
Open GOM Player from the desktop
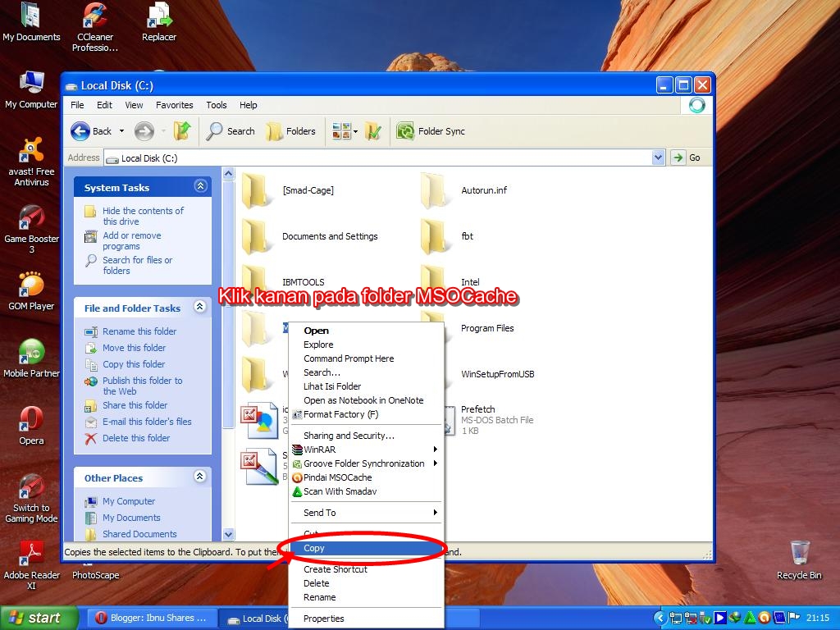31,283
